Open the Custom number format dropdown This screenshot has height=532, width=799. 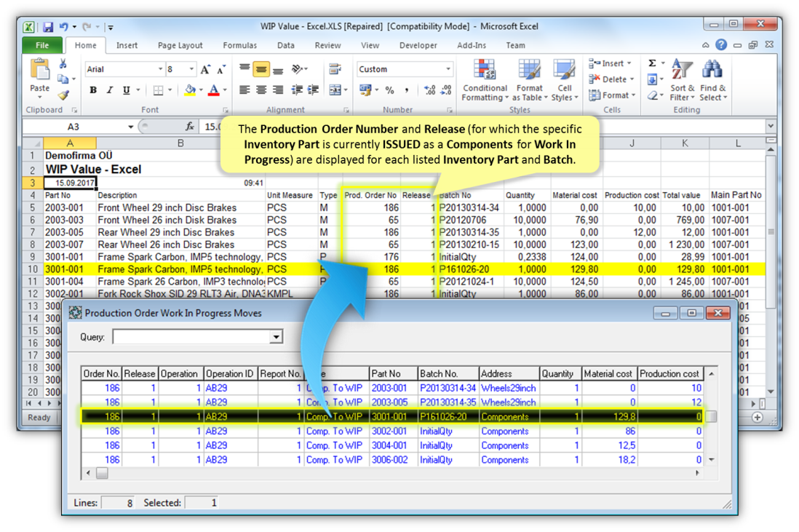coord(448,69)
